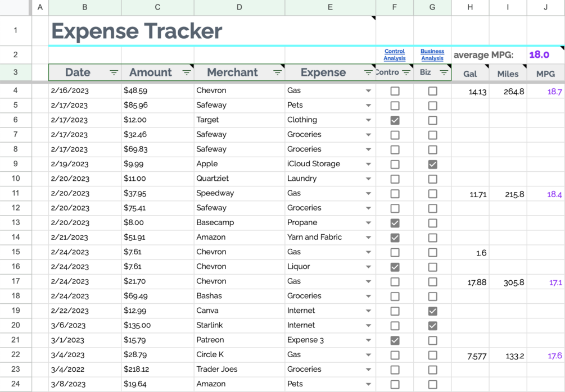Open the Control Analysis link
Screen dimensions: 565x392
[395, 54]
